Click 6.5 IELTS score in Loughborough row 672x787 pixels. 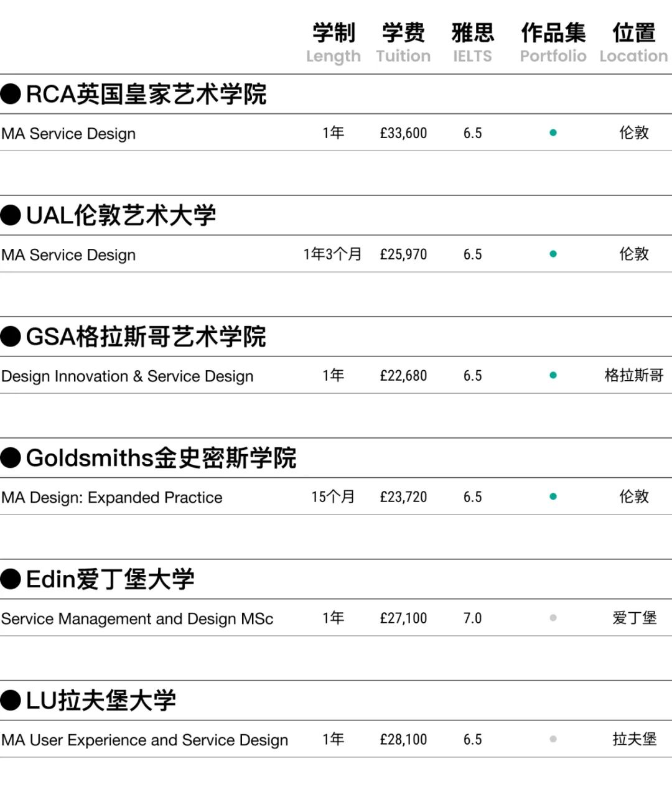pyautogui.click(x=473, y=740)
